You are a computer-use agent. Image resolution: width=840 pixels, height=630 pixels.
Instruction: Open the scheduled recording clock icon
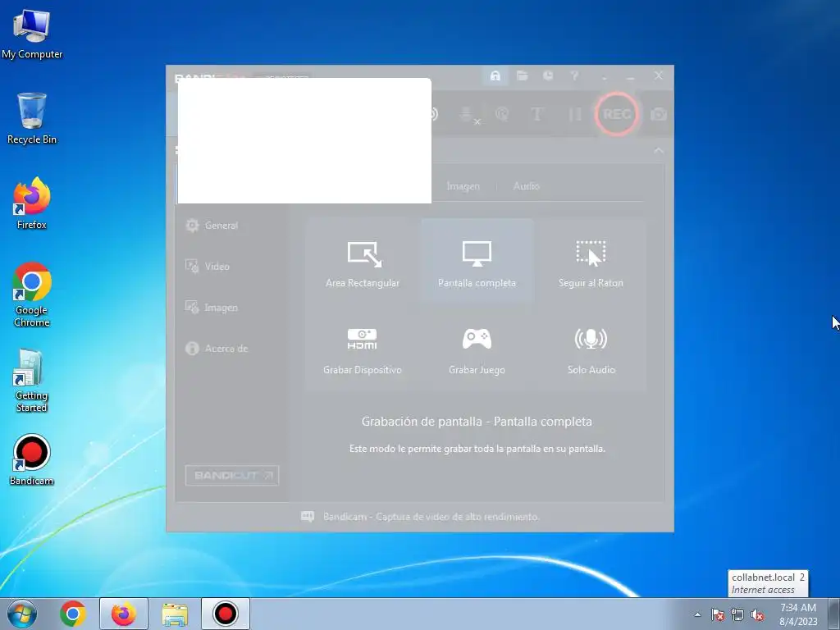(548, 75)
